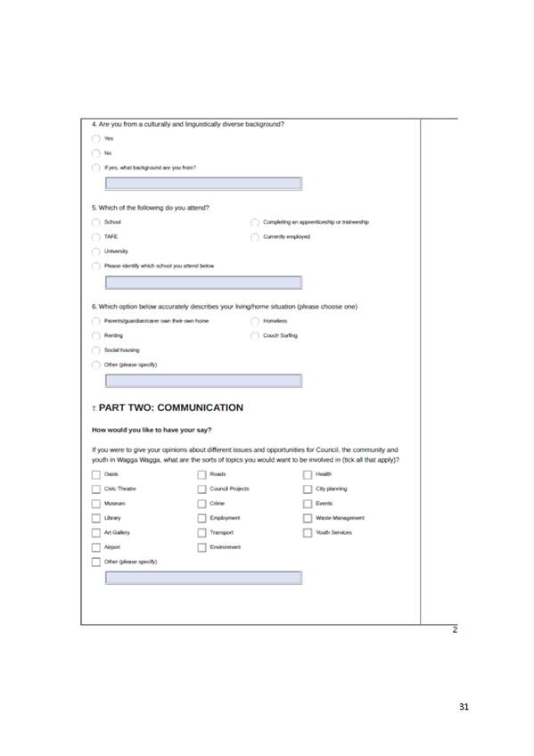
Task: Choose the TAFE radio option
Action: click(x=96, y=237)
